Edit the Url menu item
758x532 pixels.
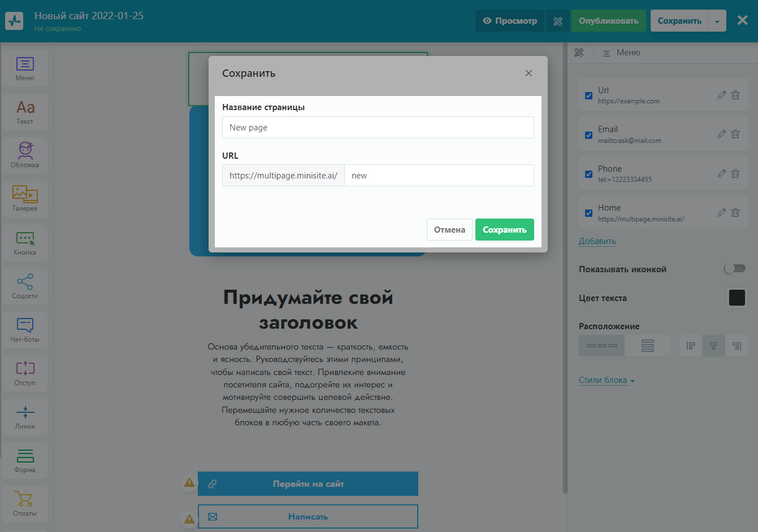pos(721,95)
